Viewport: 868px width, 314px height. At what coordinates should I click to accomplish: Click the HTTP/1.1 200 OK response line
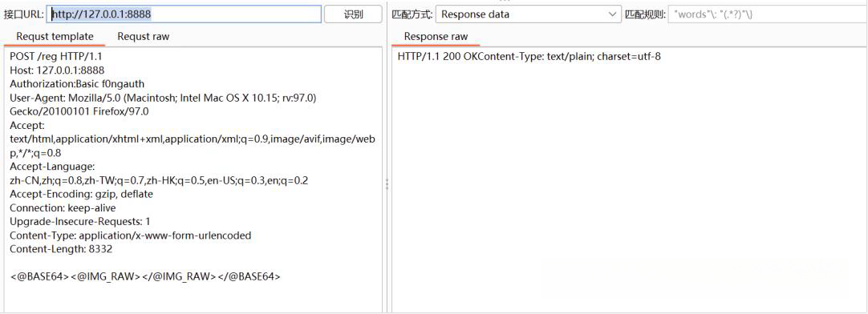click(529, 56)
